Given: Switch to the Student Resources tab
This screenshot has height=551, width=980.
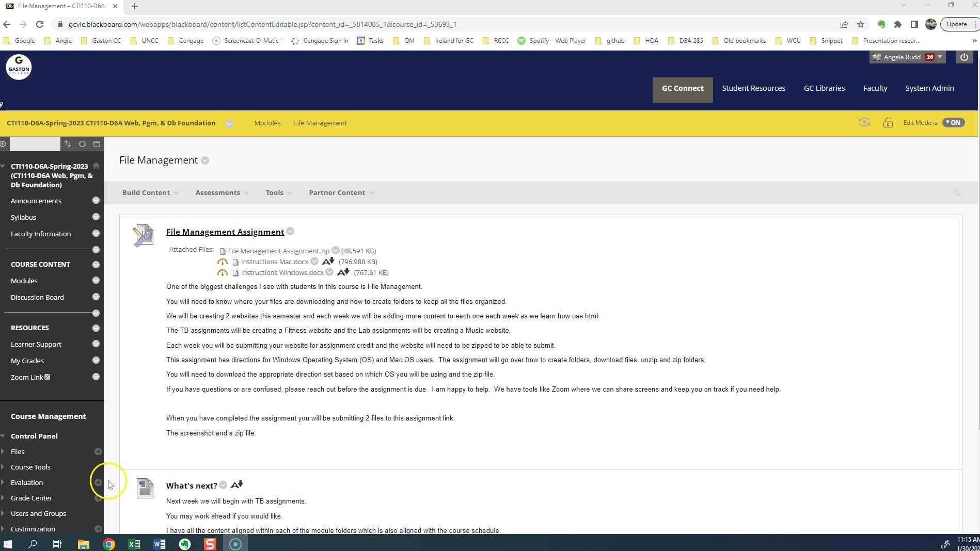Looking at the screenshot, I should [x=753, y=88].
